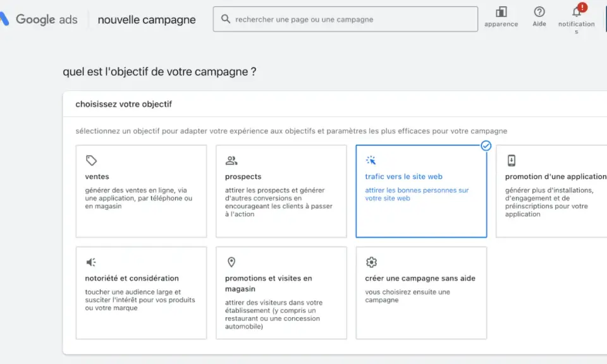Viewport: 607px width, 364px height.
Task: Select the 'ventes' objective card
Action: tap(141, 191)
